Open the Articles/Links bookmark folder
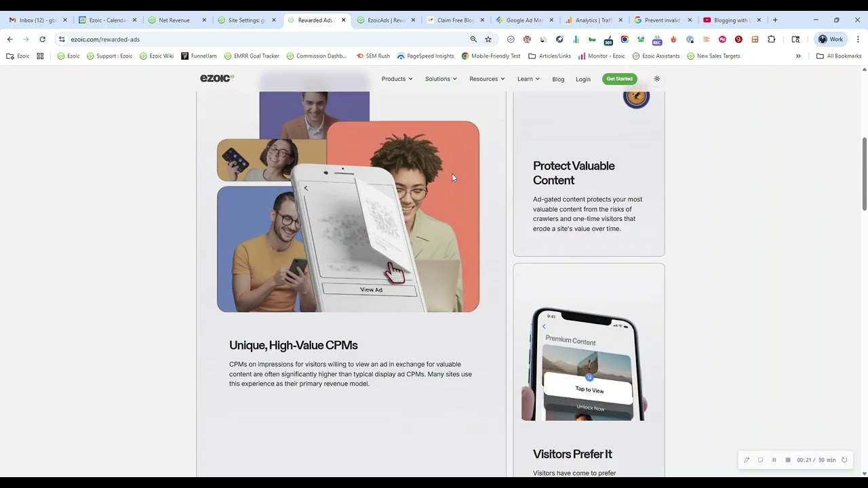 549,56
